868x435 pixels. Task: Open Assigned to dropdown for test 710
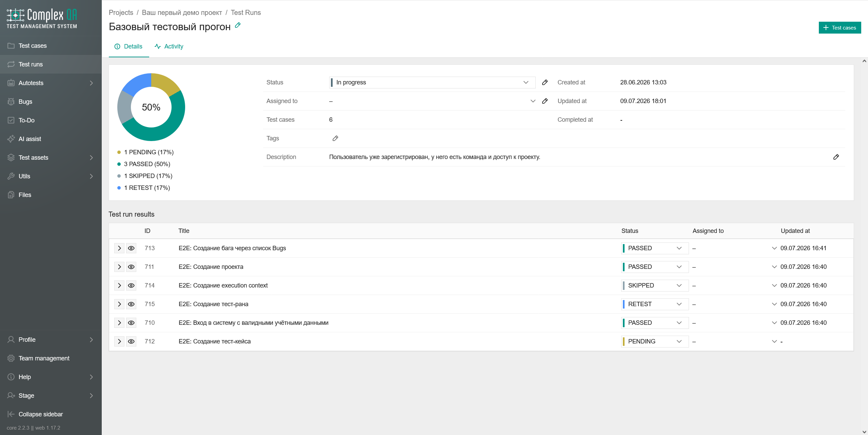734,323
